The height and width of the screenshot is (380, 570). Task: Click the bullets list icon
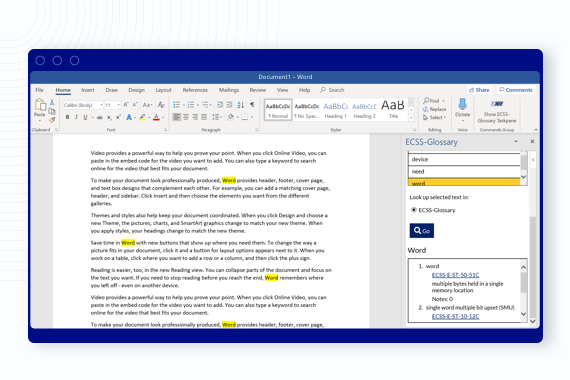[176, 105]
